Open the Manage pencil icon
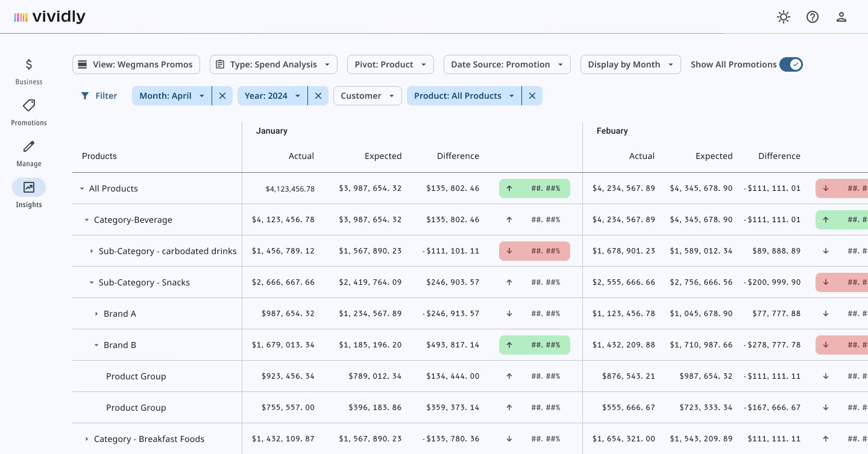 [x=29, y=147]
